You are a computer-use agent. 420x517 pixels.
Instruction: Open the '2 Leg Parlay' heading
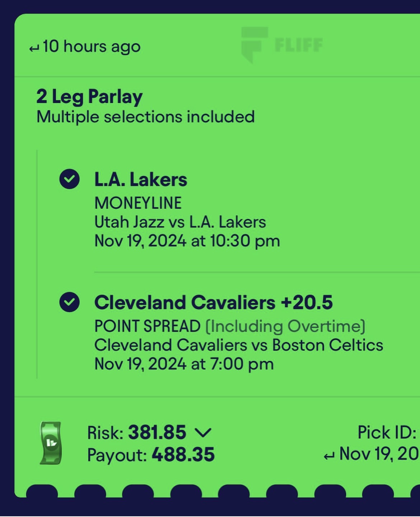click(89, 97)
